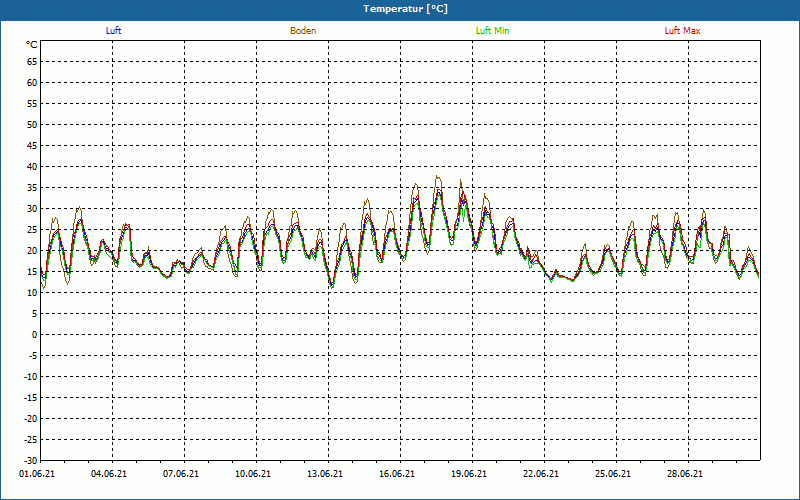Click the Luft legend label
This screenshot has width=800, height=500.
tap(113, 31)
